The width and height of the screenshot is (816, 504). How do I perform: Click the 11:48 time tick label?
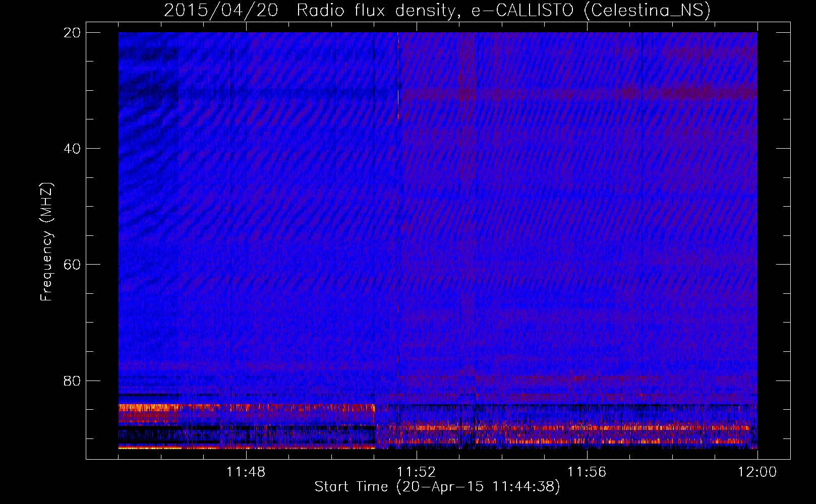246,472
